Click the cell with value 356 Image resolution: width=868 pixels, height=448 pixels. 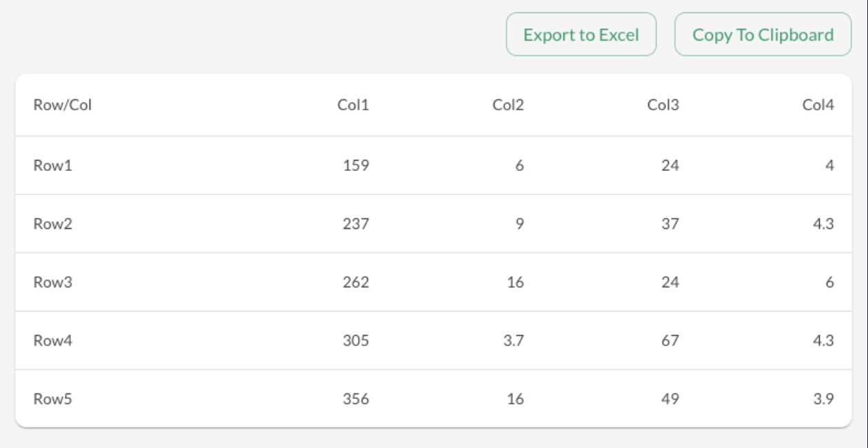(355, 399)
